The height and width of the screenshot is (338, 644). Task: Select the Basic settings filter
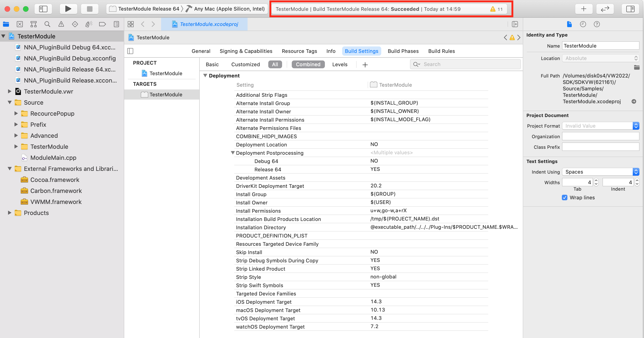tap(212, 64)
